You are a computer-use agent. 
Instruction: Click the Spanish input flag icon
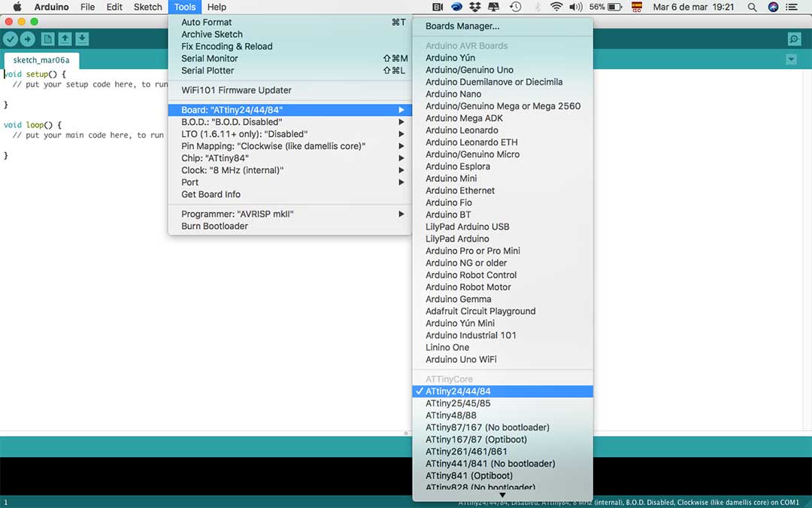coord(637,7)
